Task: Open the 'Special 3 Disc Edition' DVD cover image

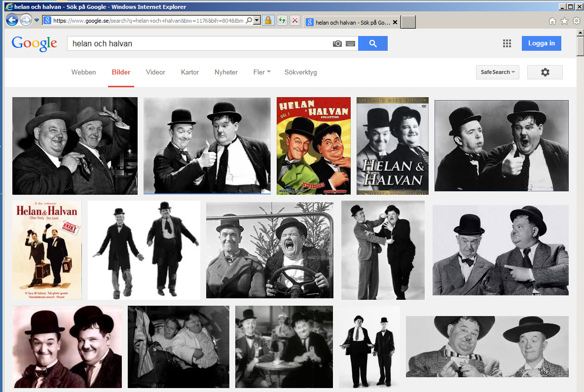Action: point(393,146)
